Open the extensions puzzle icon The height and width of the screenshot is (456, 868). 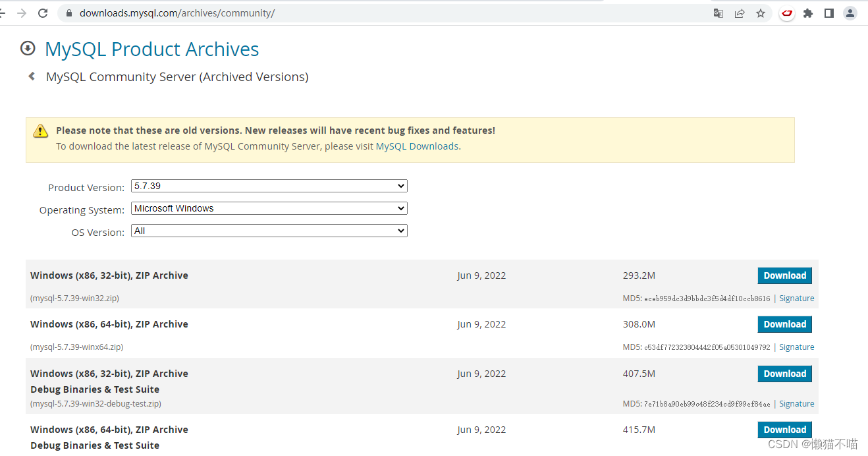coord(808,13)
